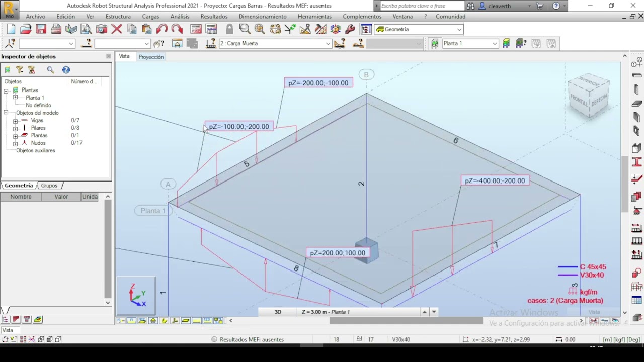Click the Valor column header
The height and width of the screenshot is (362, 644).
[61, 197]
